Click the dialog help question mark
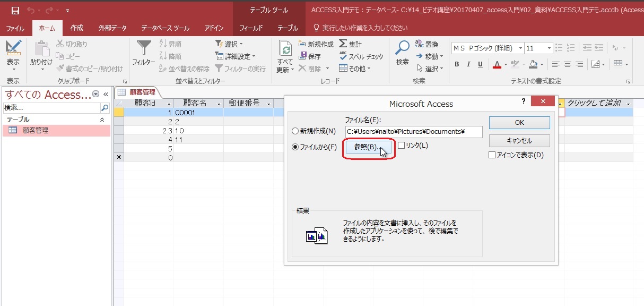Screen dimensions: 644x306 (x=523, y=101)
